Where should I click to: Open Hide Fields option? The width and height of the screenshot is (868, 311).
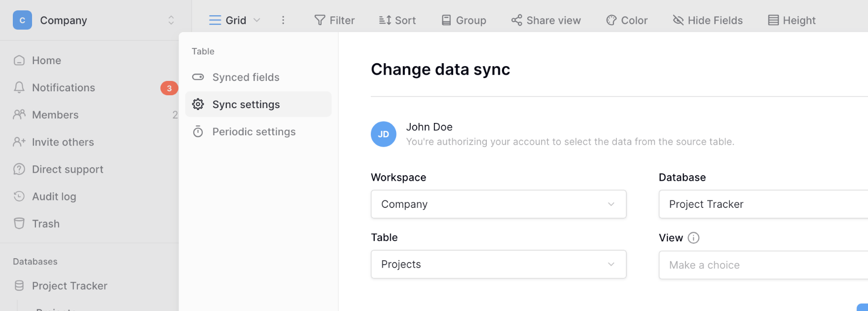coord(708,20)
